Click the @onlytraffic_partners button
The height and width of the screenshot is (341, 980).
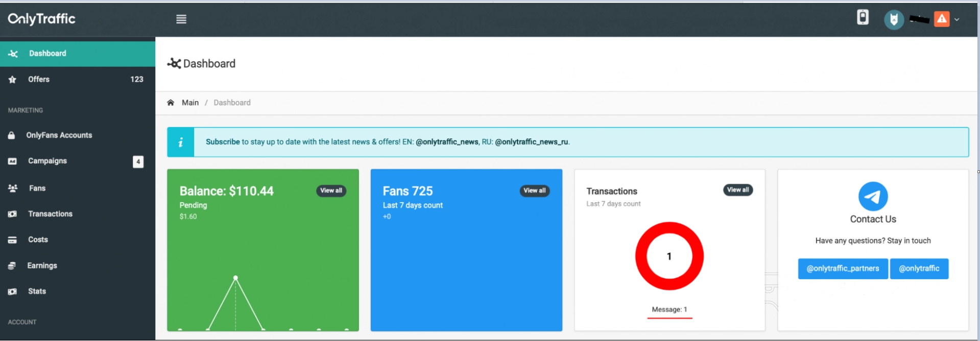(x=843, y=269)
